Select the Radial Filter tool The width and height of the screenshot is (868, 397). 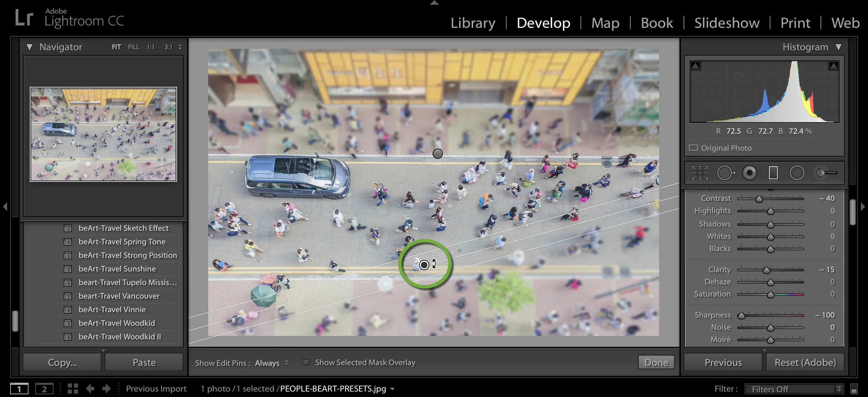pos(797,173)
